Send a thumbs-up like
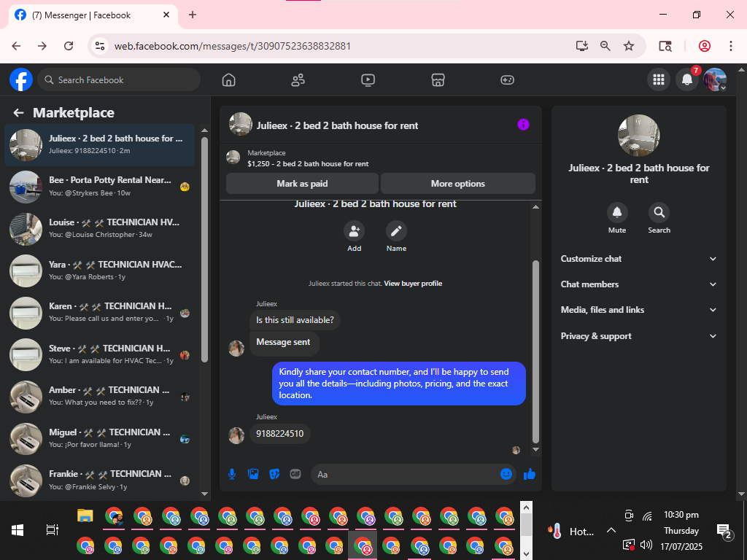747x560 pixels. 530,474
